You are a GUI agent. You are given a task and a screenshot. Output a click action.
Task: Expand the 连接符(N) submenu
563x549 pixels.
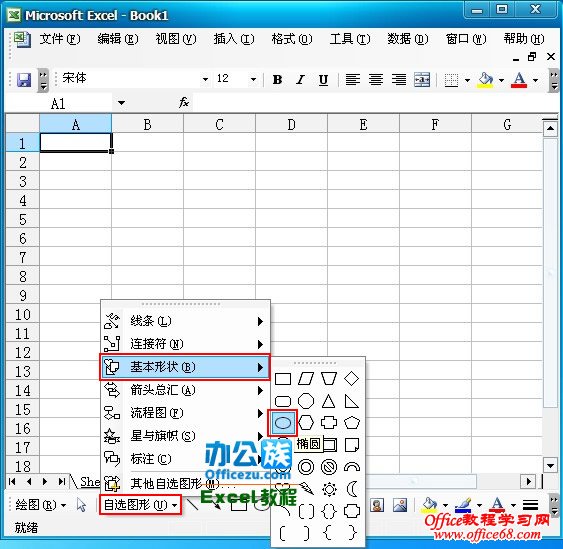[185, 344]
